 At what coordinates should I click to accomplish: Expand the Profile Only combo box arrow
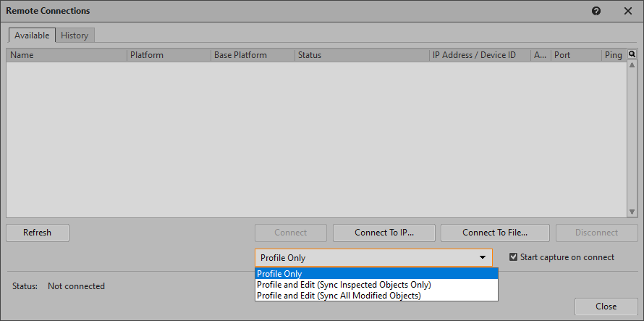click(x=482, y=258)
